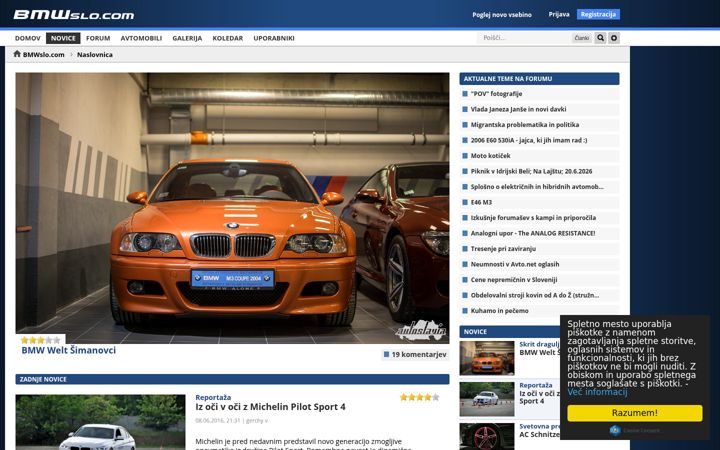Open Piknik v Idrijski Beli topic
The height and width of the screenshot is (450, 720).
531,171
